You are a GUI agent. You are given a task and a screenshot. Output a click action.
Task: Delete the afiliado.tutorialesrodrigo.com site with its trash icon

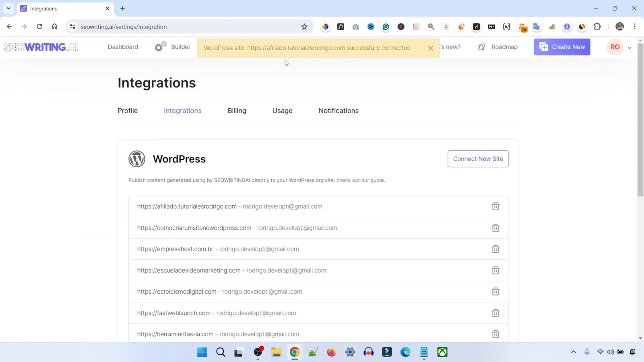(x=495, y=206)
